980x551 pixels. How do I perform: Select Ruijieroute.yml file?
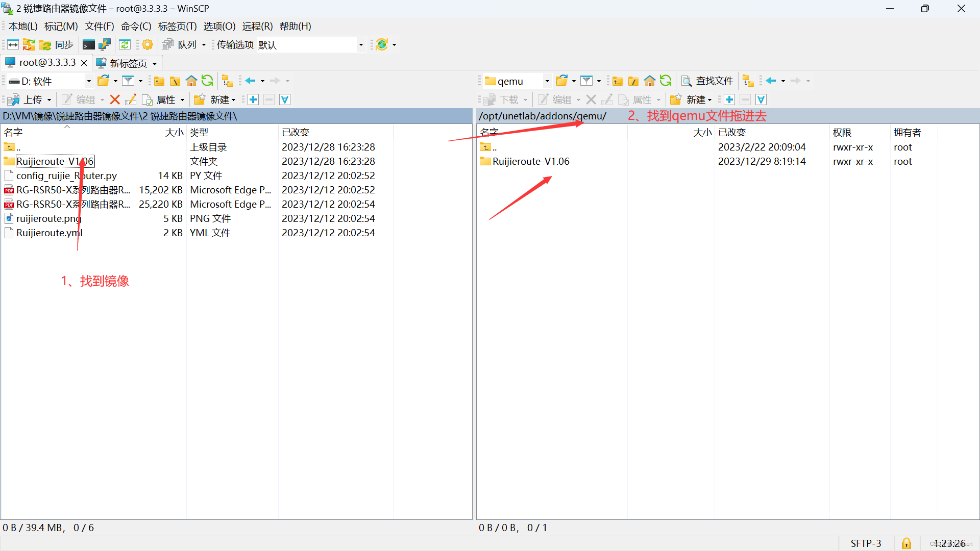tap(49, 233)
